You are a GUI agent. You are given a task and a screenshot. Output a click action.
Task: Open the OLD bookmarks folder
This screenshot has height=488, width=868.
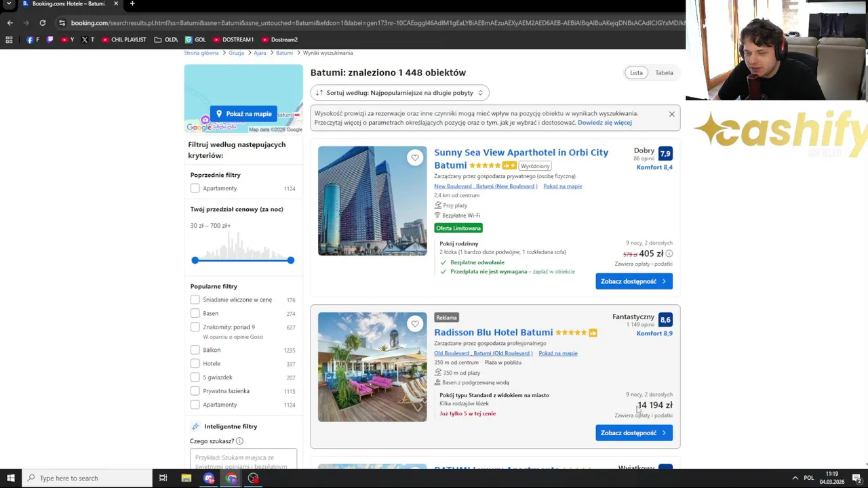point(165,39)
